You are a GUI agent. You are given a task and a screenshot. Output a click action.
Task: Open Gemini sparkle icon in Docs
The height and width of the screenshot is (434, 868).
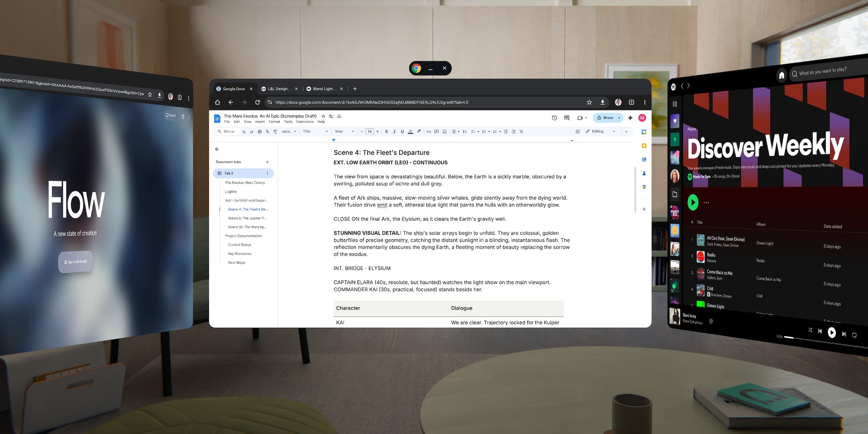(x=630, y=118)
